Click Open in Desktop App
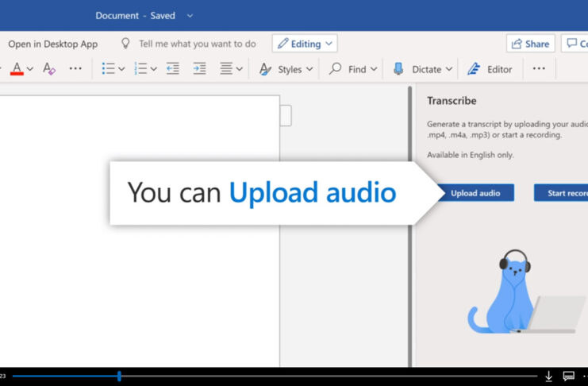 tap(53, 44)
